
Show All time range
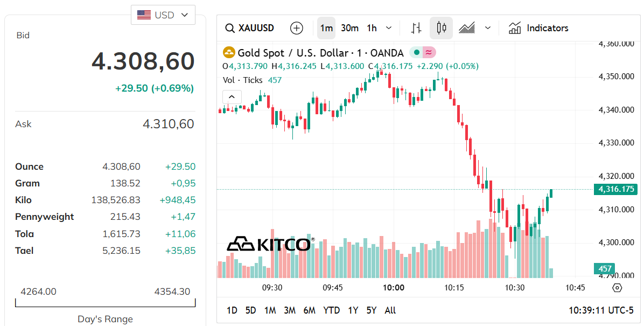390,310
